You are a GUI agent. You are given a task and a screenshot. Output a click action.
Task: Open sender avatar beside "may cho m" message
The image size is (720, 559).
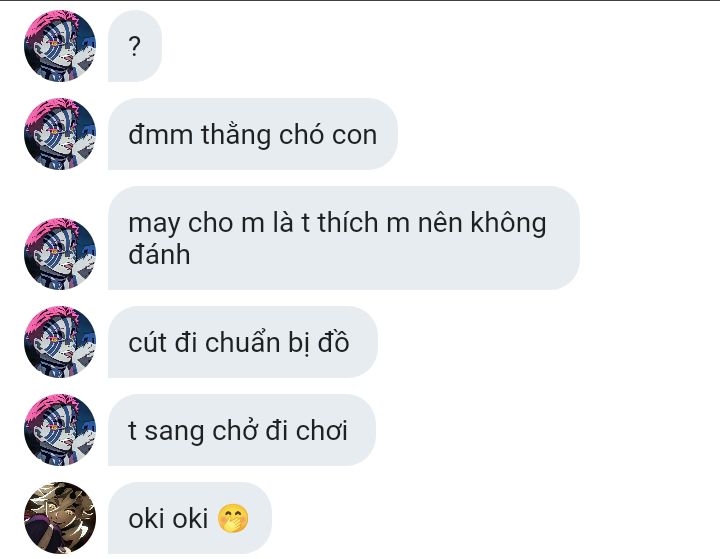[x=60, y=254]
